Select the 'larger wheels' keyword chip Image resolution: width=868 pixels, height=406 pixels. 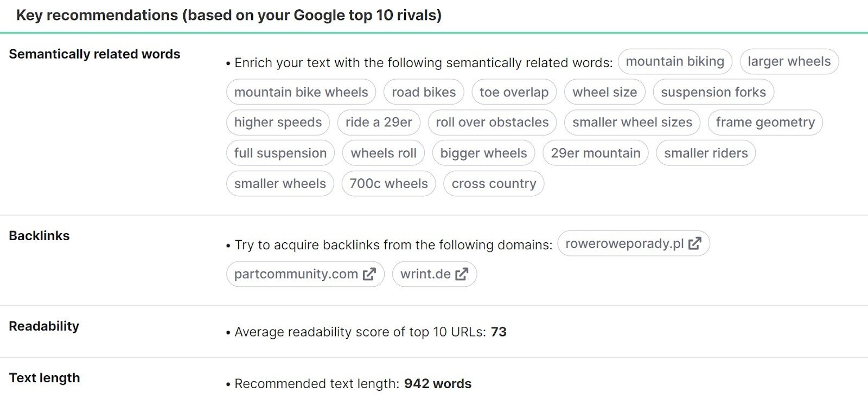click(x=788, y=61)
